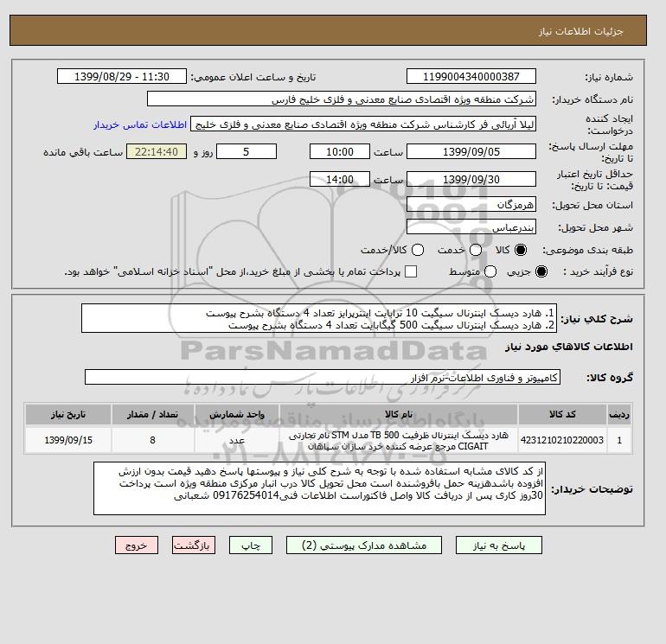Click the تاریخ نیاز column header
The image size is (666, 644).
tap(68, 414)
